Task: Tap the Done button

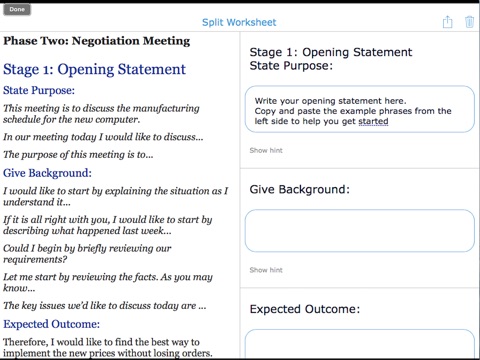Action: (x=17, y=9)
